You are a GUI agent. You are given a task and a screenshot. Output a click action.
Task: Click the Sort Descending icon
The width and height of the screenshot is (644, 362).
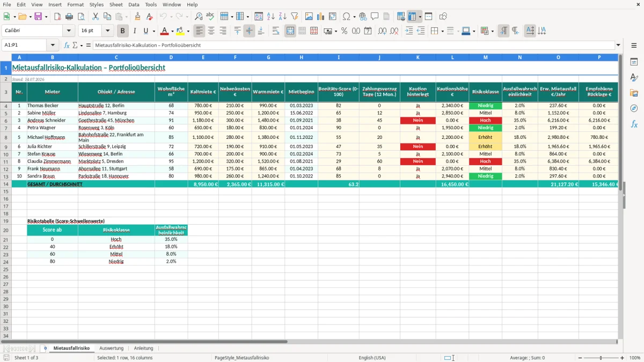pyautogui.click(x=282, y=17)
